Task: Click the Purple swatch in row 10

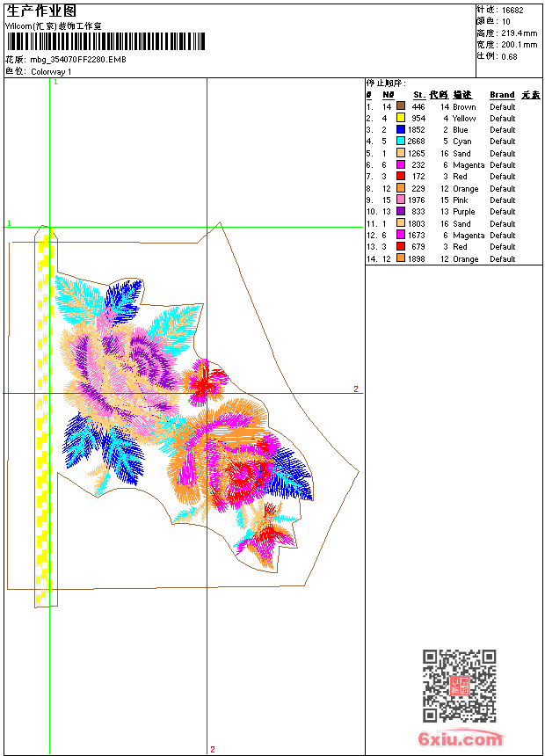Action: [400, 211]
